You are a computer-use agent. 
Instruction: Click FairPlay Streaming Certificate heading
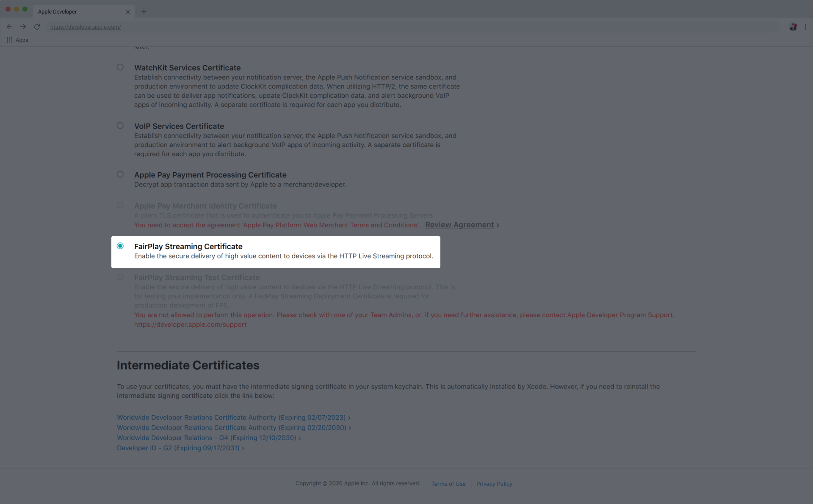click(x=188, y=246)
